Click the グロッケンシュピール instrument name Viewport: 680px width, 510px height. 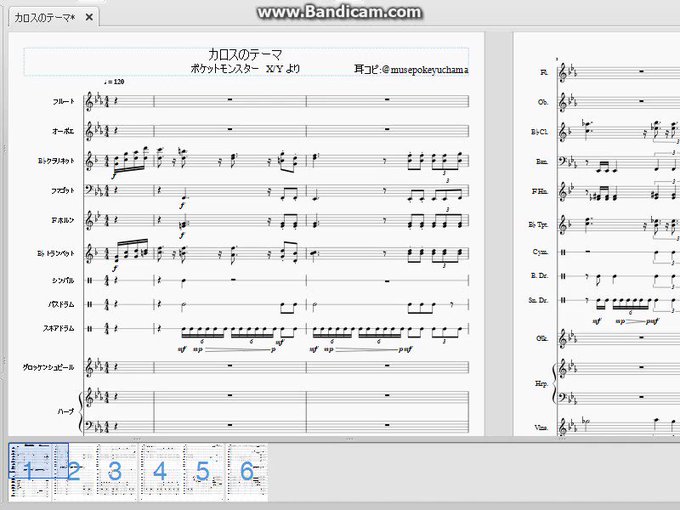coord(49,367)
